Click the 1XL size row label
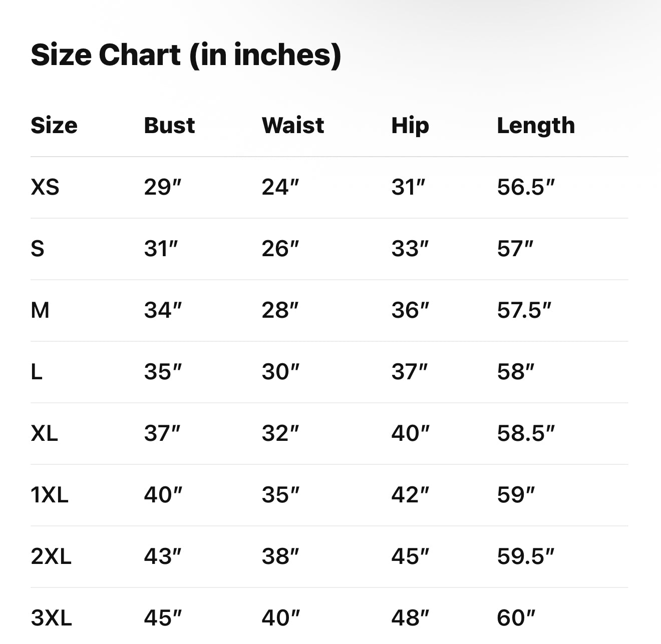Screen dimensions: 661x644 [50, 495]
